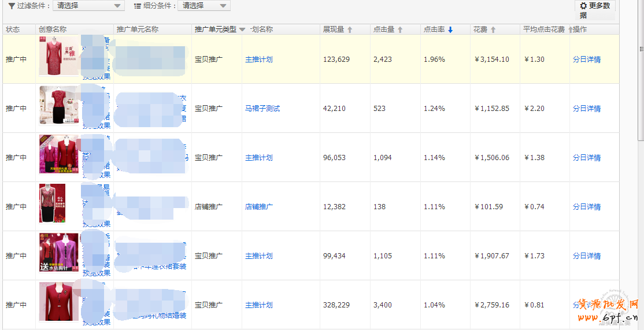Click the list icon beside 细分条件
The width and height of the screenshot is (644, 330).
[x=138, y=6]
